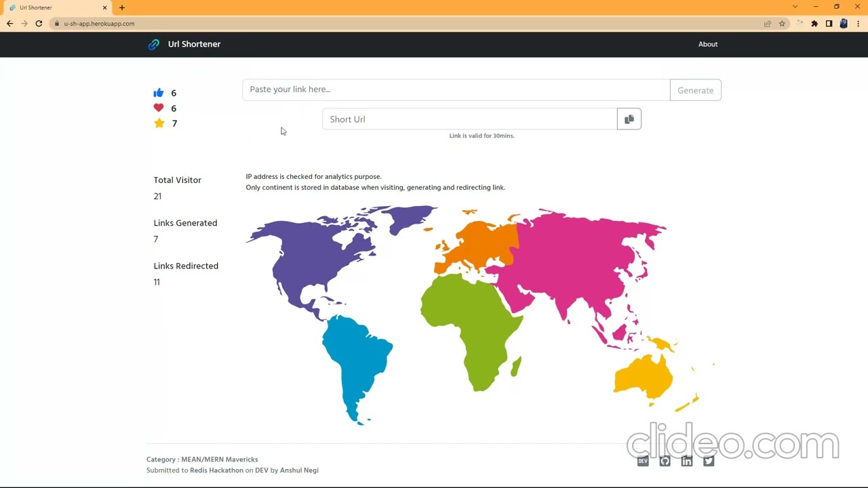Open the Twitter icon in footer
The width and height of the screenshot is (868, 488).
(709, 461)
